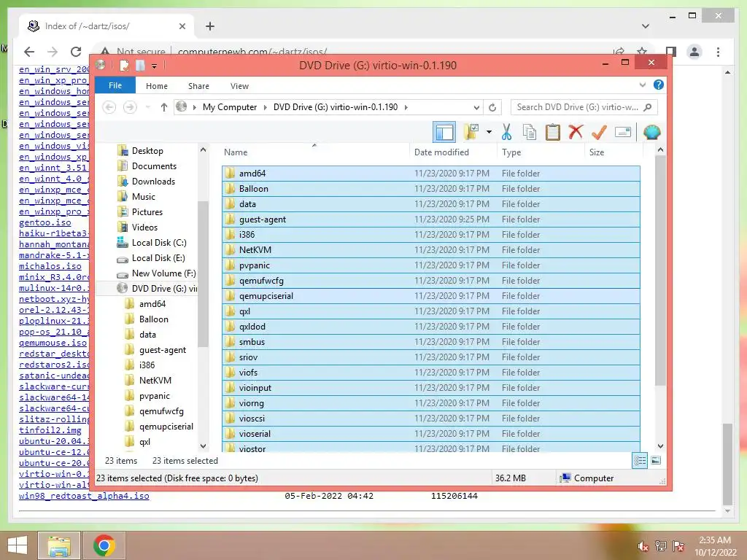Open michalos.iso link in Chrome
This screenshot has height=560, width=747.
coord(50,266)
